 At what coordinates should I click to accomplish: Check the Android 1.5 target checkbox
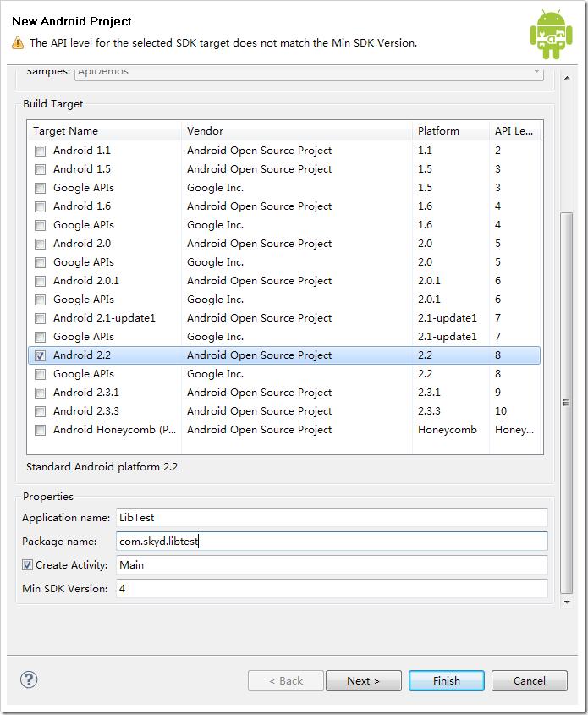tap(40, 169)
